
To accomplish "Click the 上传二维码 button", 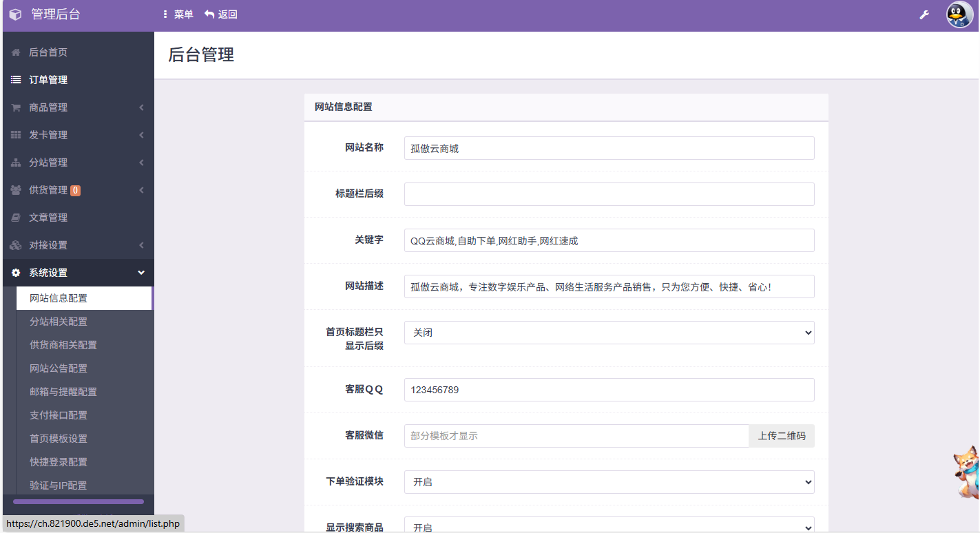I will click(x=781, y=436).
